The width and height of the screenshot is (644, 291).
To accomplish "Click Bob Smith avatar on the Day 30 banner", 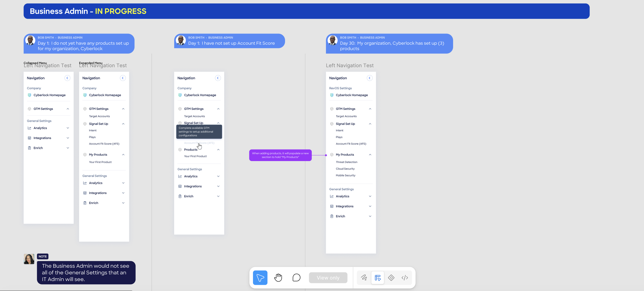I will pos(333,41).
